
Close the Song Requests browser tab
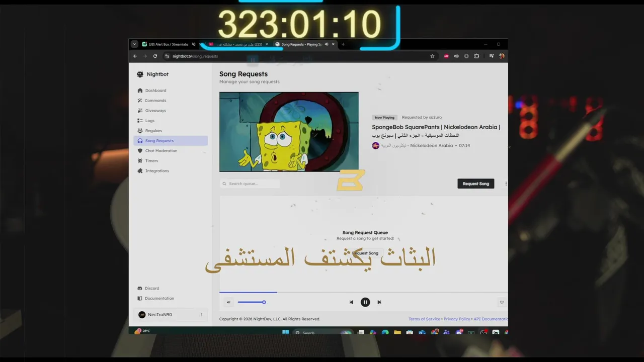click(x=333, y=44)
